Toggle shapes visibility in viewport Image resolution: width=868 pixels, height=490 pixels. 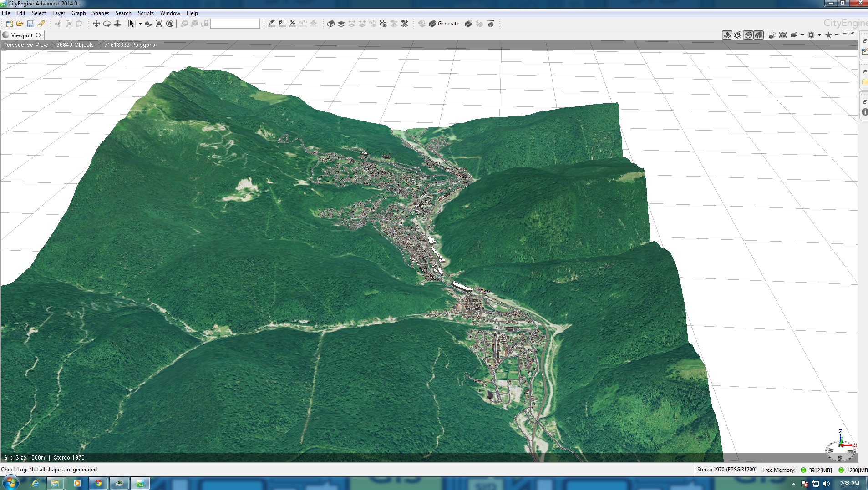click(748, 35)
